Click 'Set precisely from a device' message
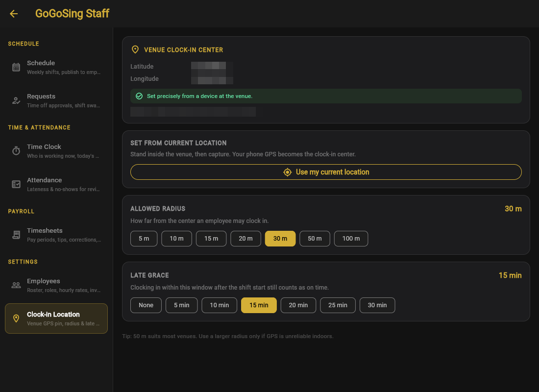 coord(200,96)
